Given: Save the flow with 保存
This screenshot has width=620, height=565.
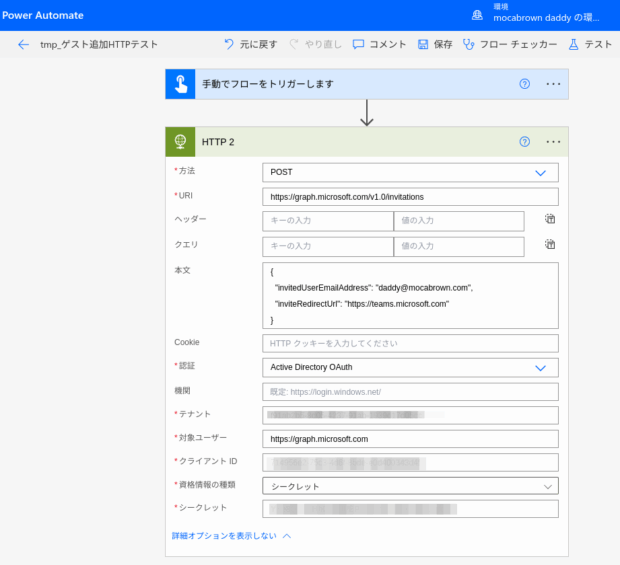Looking at the screenshot, I should [x=435, y=44].
